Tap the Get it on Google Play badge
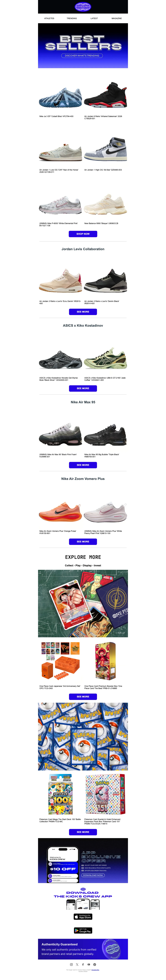 pos(83,930)
